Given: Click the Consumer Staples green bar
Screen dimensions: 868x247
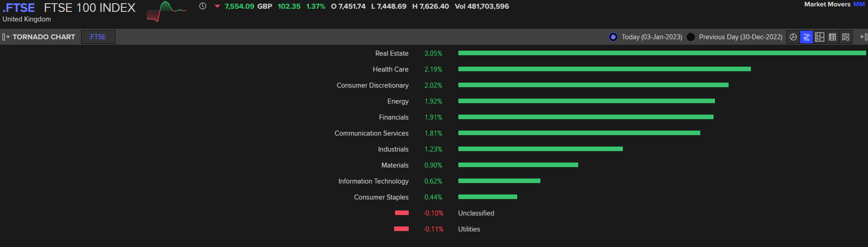Looking at the screenshot, I should tap(488, 197).
